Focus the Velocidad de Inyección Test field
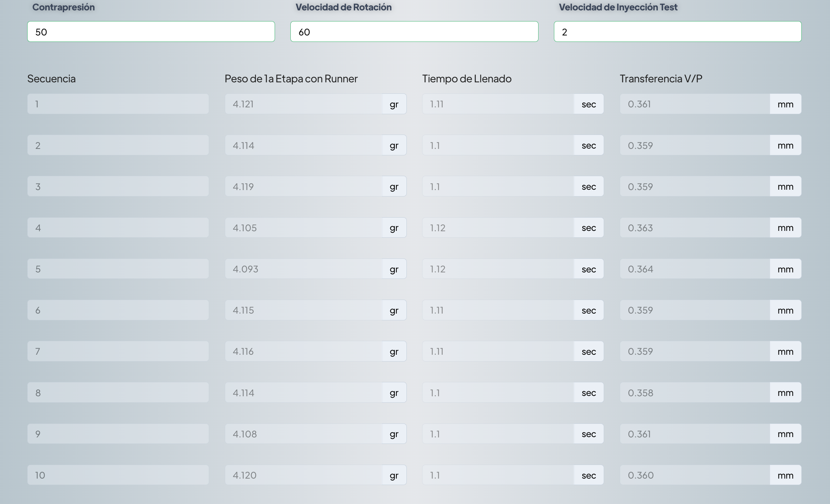 (x=677, y=32)
